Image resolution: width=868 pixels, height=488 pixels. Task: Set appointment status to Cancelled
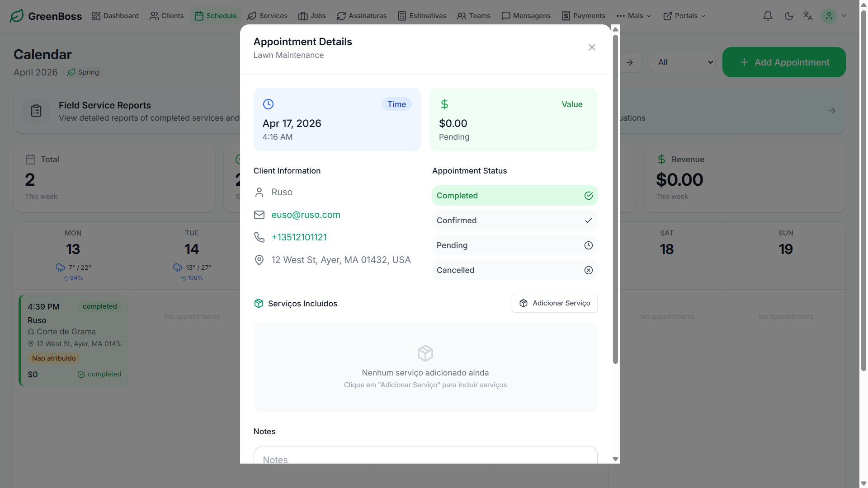click(x=514, y=270)
